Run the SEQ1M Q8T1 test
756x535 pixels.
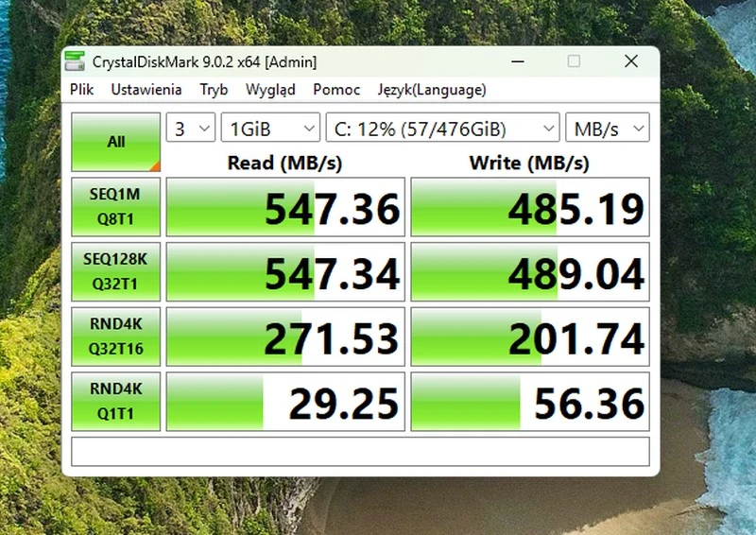115,206
